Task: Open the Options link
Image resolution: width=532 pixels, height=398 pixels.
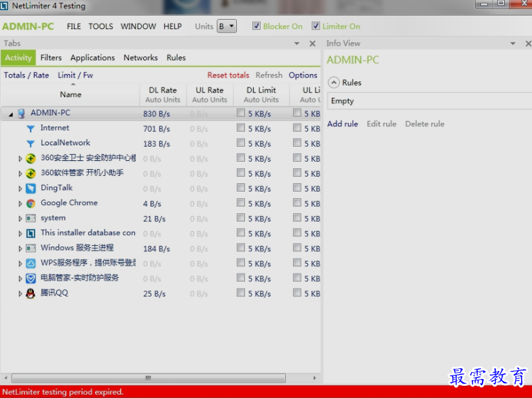Action: point(303,75)
